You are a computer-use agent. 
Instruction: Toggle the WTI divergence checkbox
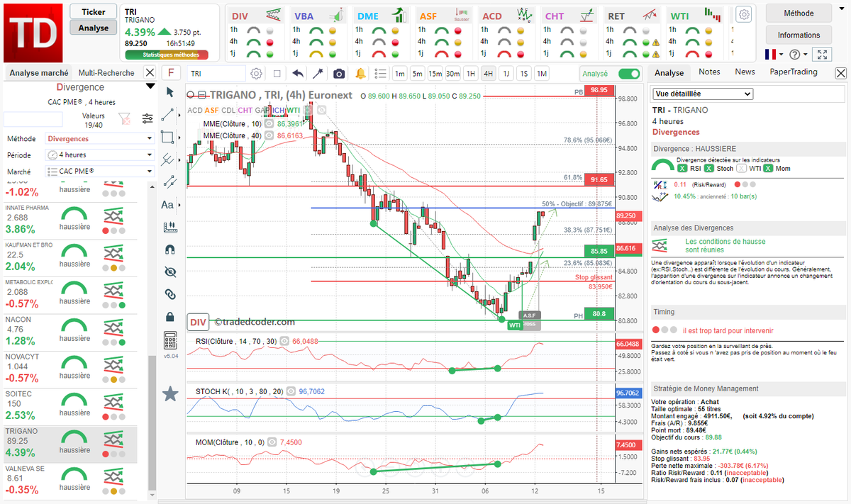(x=742, y=169)
